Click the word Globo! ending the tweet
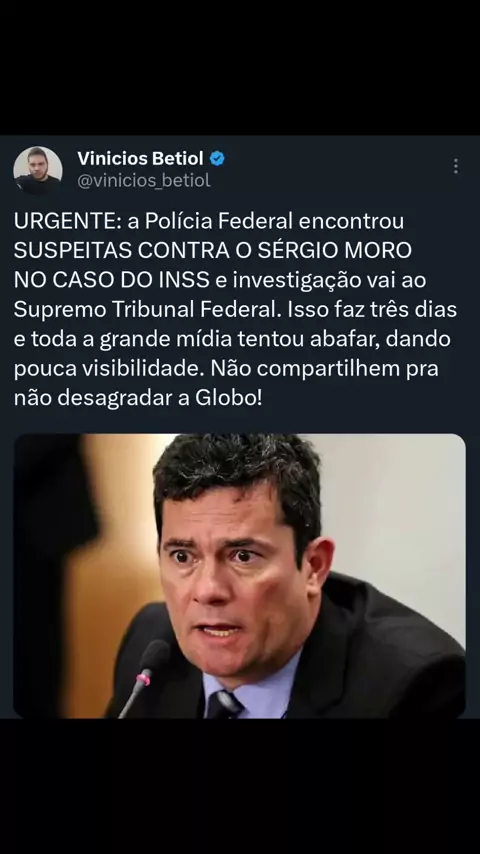The image size is (480, 854). 229,398
